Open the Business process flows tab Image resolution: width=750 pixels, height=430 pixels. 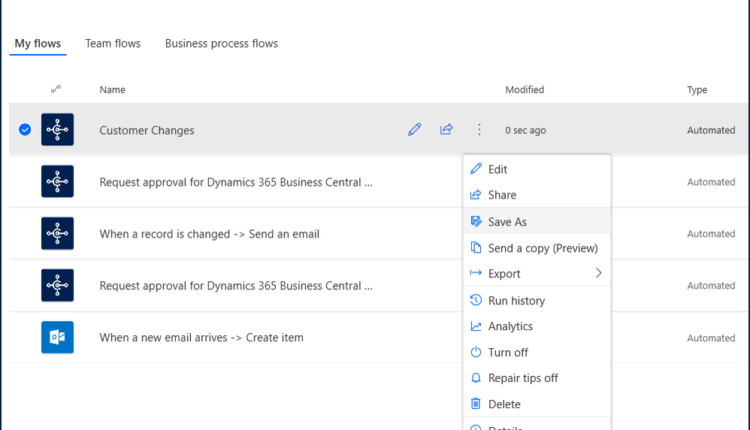(221, 44)
